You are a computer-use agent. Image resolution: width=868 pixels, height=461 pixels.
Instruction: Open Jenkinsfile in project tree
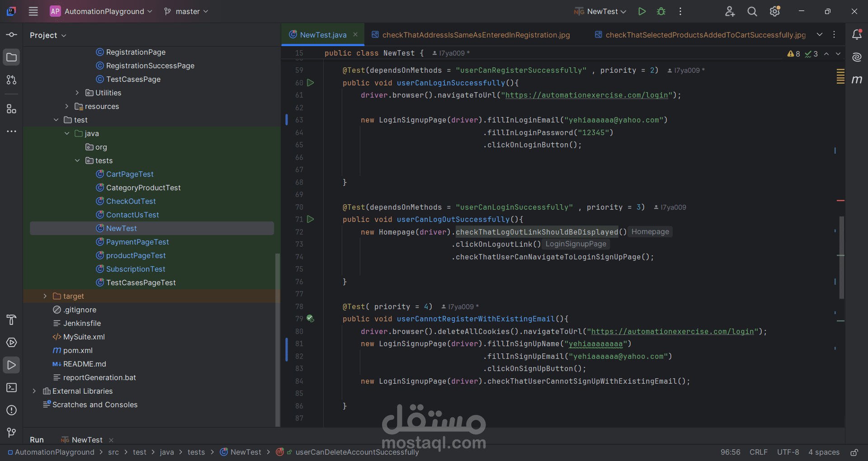tap(82, 323)
